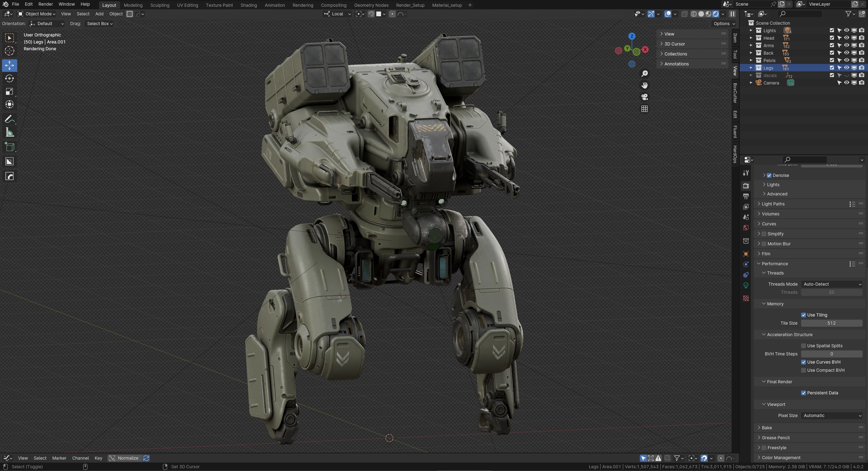Image resolution: width=868 pixels, height=471 pixels.
Task: Open the Key menu in the graph editor
Action: 98,458
